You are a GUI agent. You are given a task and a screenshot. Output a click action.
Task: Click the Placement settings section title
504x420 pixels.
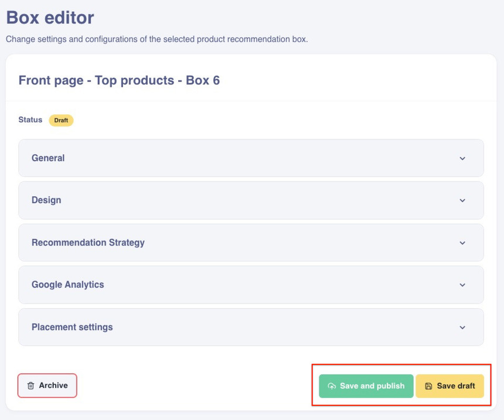72,327
